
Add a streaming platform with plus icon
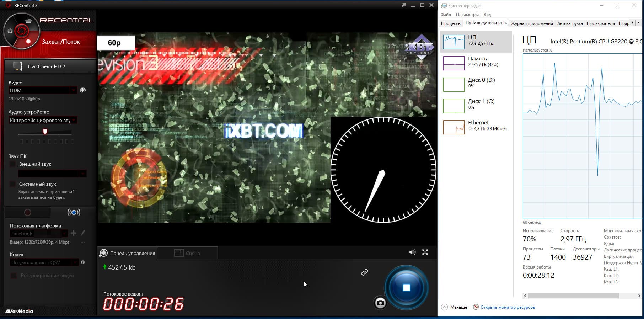click(74, 233)
